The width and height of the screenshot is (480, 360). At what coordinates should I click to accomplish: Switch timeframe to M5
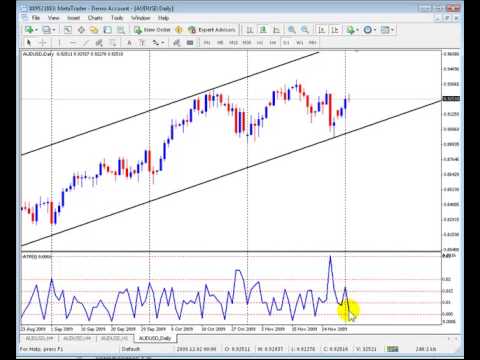220,43
